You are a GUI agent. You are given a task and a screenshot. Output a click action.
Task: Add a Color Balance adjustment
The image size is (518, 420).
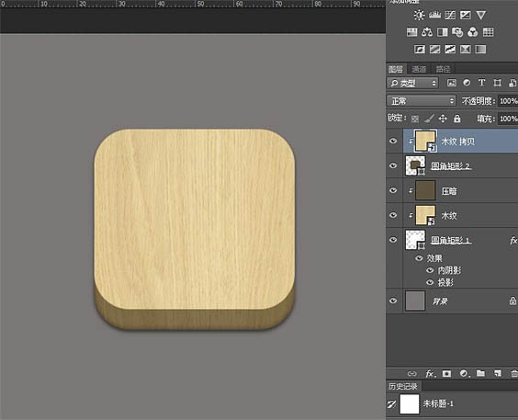427,32
